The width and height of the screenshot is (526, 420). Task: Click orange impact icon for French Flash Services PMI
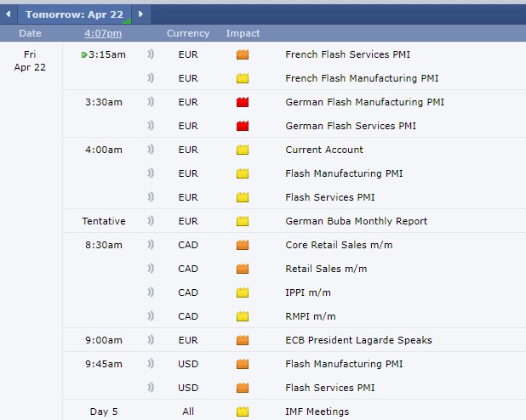pyautogui.click(x=243, y=54)
